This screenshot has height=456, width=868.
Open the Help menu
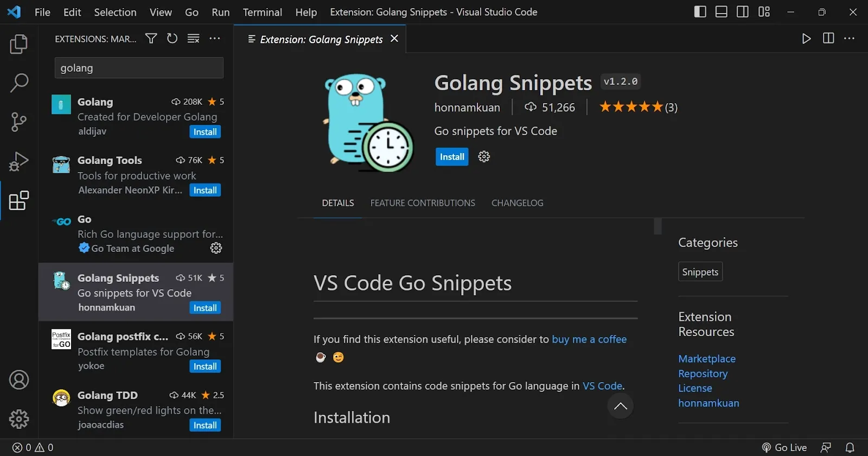pos(306,12)
